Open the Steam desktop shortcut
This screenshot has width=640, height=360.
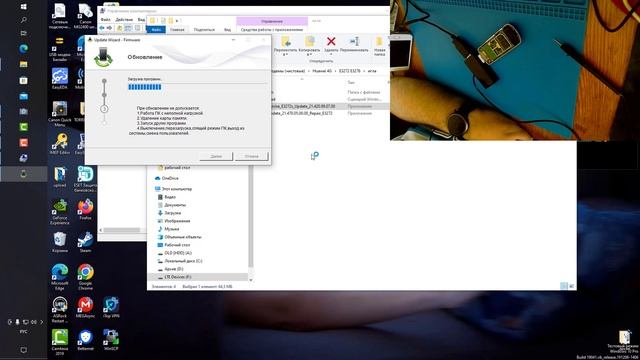coord(85,242)
